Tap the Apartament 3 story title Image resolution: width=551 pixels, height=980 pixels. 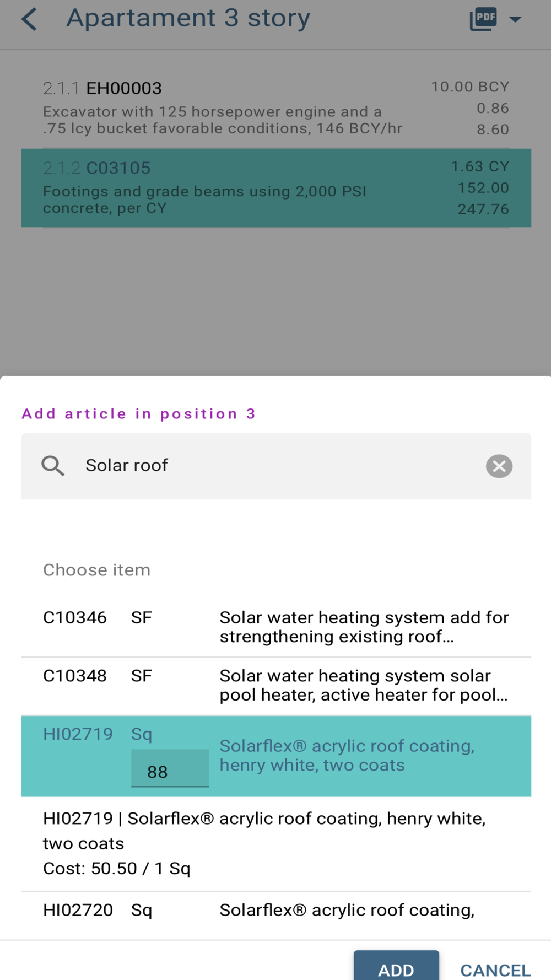click(188, 18)
